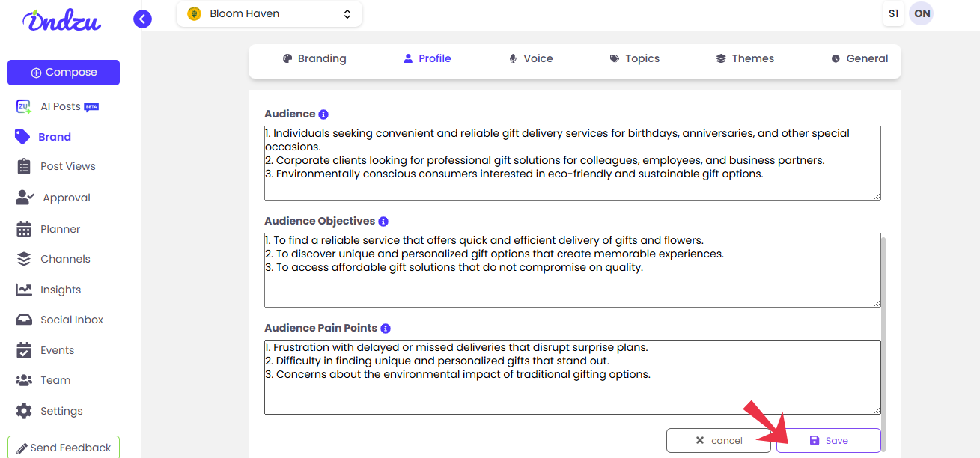View Insights page
Screen dimensions: 980x458
pos(61,290)
